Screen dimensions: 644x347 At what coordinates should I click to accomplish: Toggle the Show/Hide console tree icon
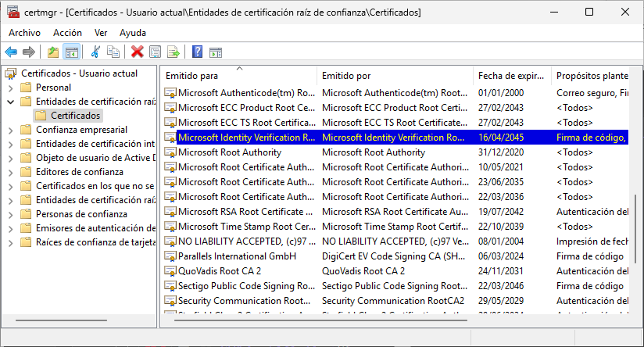[x=72, y=52]
